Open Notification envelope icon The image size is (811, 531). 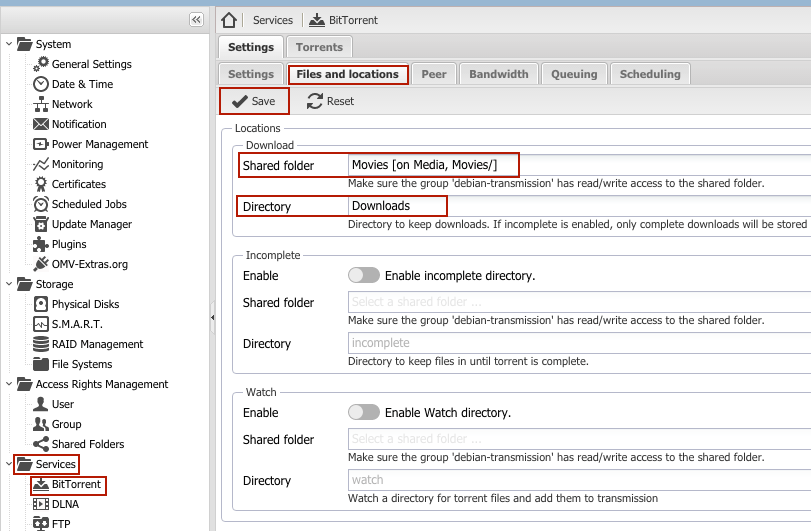(41, 124)
